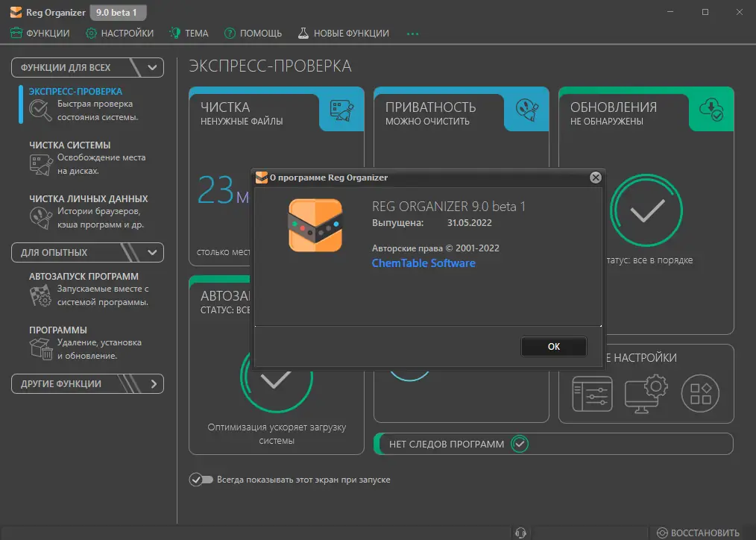The height and width of the screenshot is (540, 756).
Task: Click the Чистка личных данных icon
Action: point(40,218)
